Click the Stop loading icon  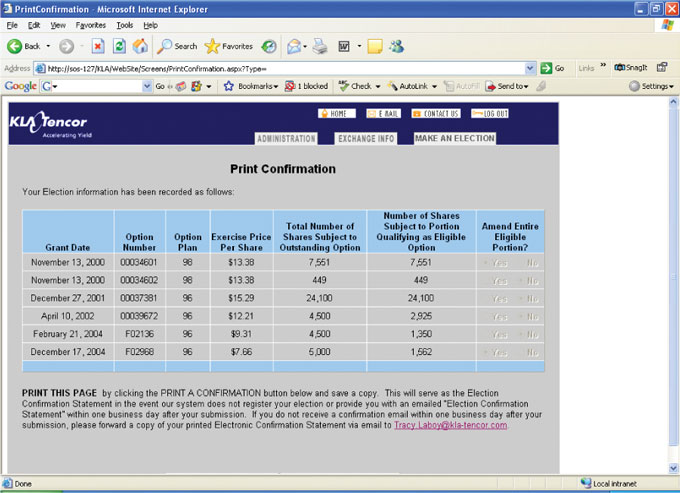coord(98,46)
